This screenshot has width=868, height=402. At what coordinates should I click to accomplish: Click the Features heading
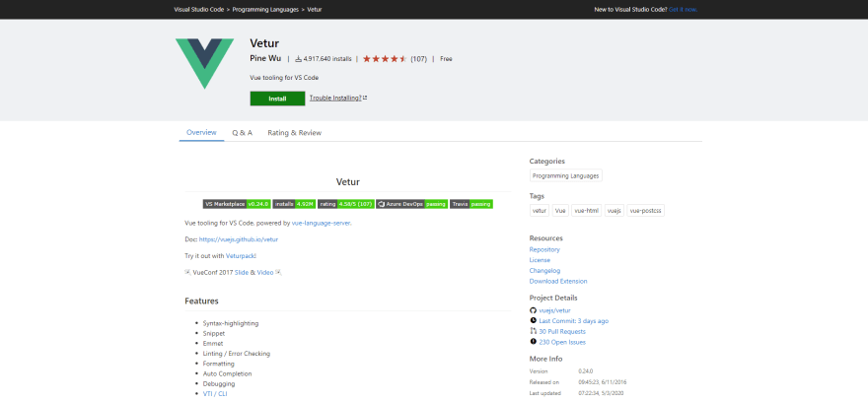pos(201,301)
